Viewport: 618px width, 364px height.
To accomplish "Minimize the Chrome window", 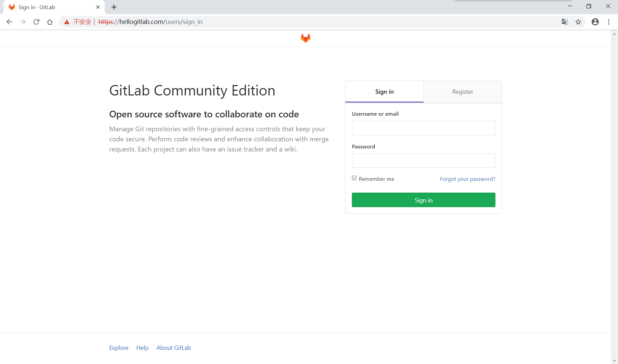I will [x=570, y=6].
